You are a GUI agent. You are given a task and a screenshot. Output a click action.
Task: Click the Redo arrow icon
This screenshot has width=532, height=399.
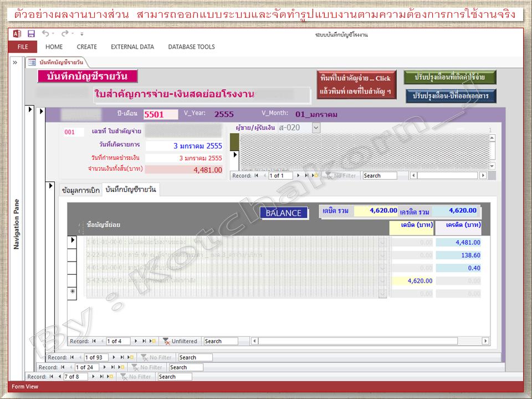pyautogui.click(x=65, y=34)
